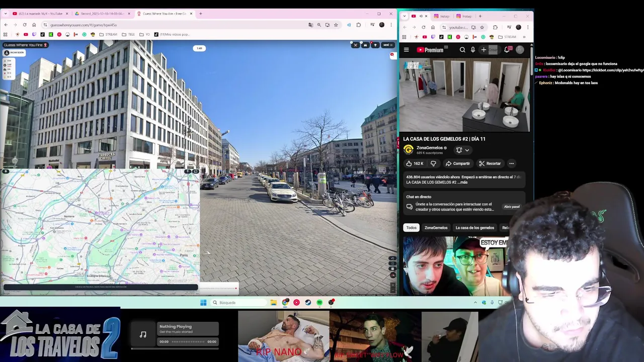
Task: Open the subscription notification bell dropdown
Action: click(x=462, y=150)
